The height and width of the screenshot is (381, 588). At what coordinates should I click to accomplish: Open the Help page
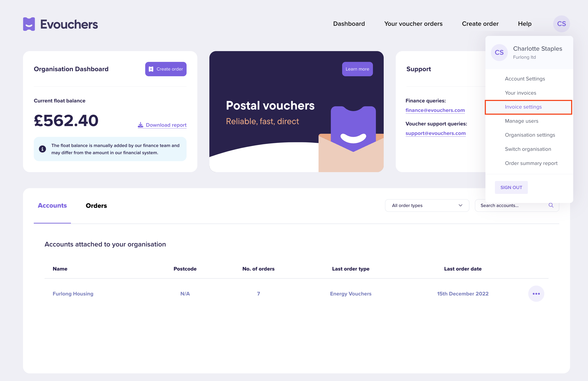pos(524,24)
